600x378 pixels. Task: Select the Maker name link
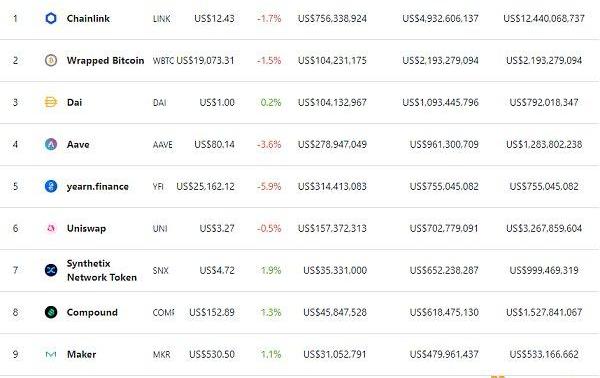[82, 354]
